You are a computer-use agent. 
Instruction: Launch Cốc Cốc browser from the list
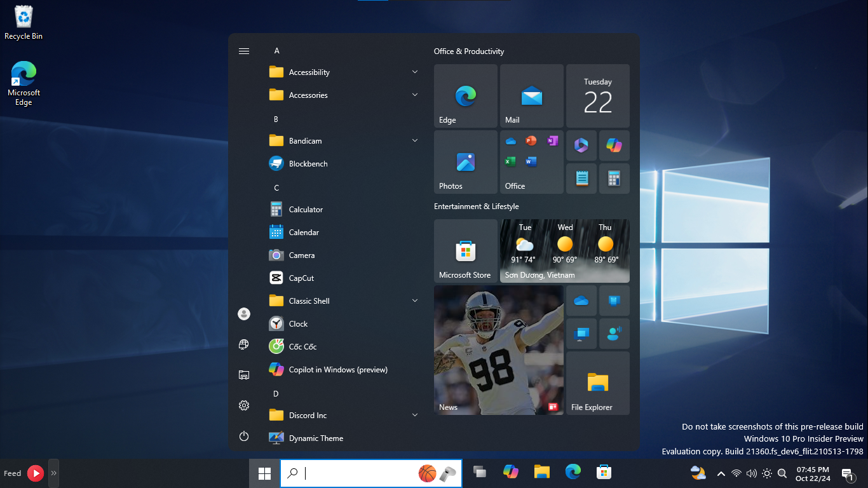[x=344, y=346]
